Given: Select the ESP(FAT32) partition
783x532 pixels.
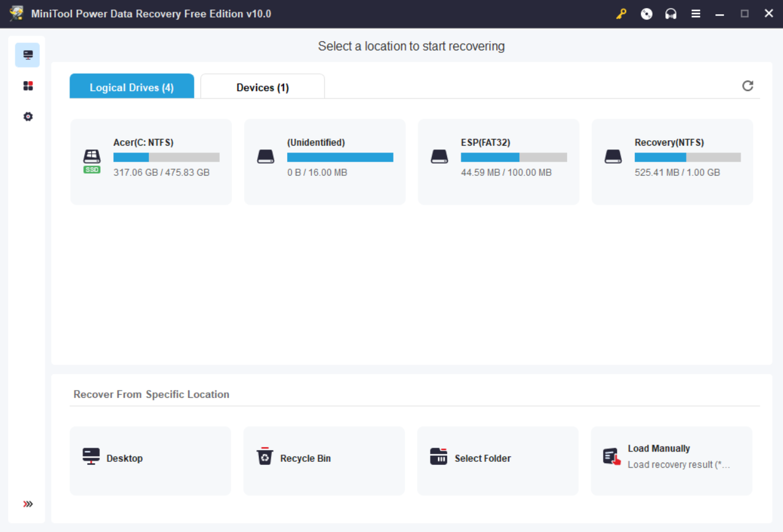Looking at the screenshot, I should [498, 161].
